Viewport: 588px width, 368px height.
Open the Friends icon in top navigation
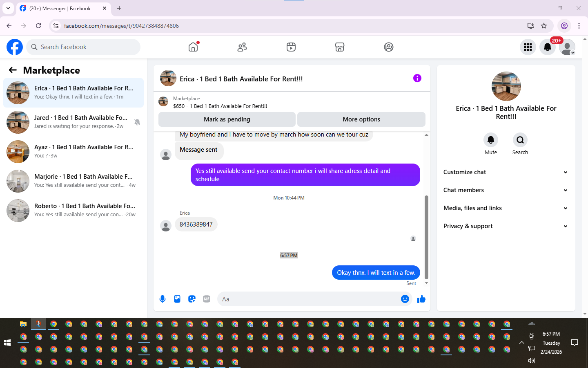coord(242,47)
